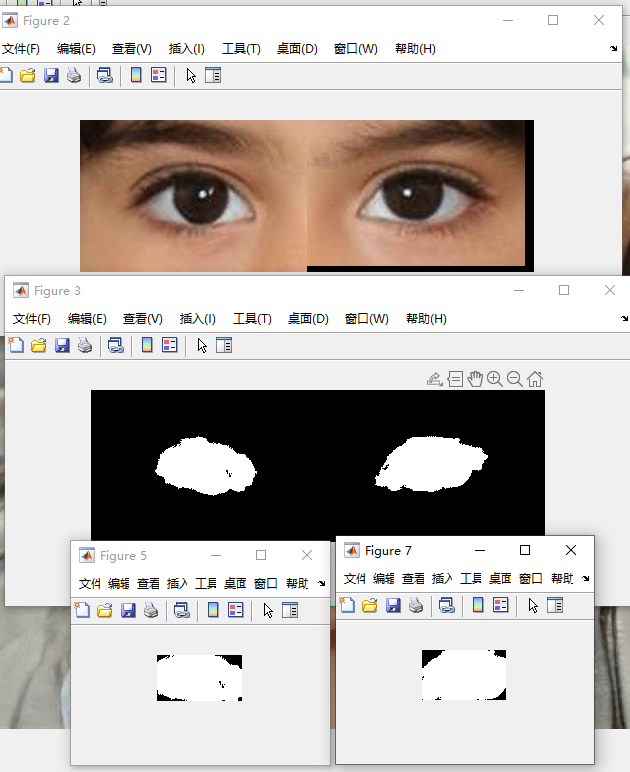Insert colorbar icon in Figure 2 toolbar

coord(136,75)
